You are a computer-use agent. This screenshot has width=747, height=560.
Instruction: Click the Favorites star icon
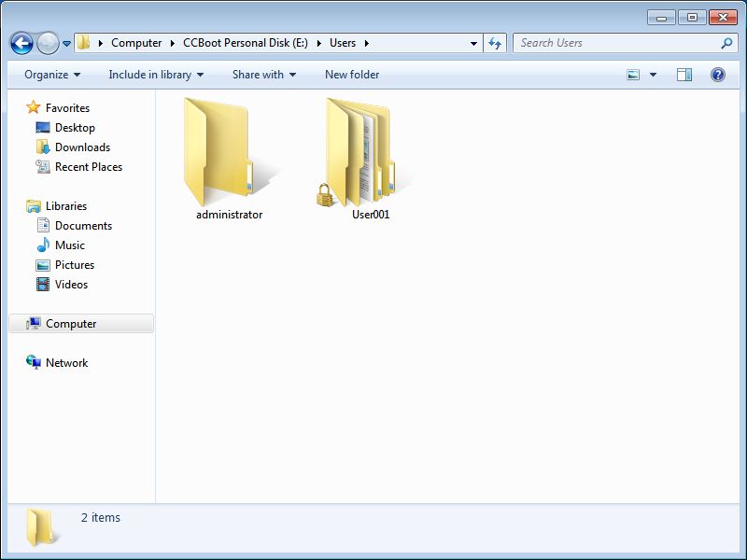34,107
